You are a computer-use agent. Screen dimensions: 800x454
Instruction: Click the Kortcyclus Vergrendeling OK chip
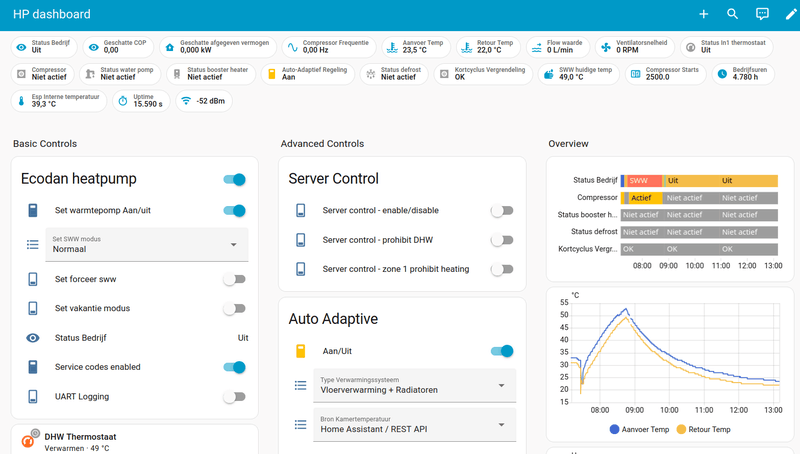(x=483, y=74)
